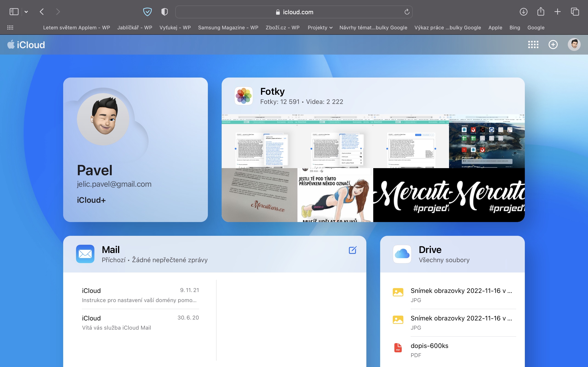Viewport: 588px width, 367px height.
Task: Toggle the Safari sidebar
Action: [x=14, y=12]
